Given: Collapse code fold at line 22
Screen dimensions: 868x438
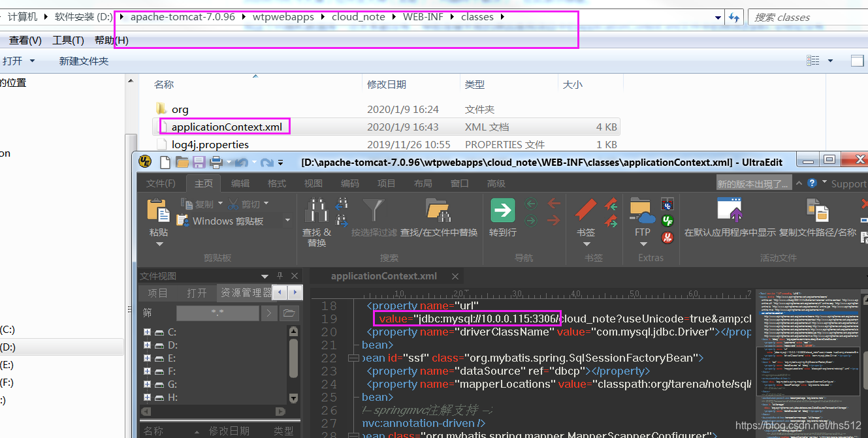Looking at the screenshot, I should [x=353, y=358].
